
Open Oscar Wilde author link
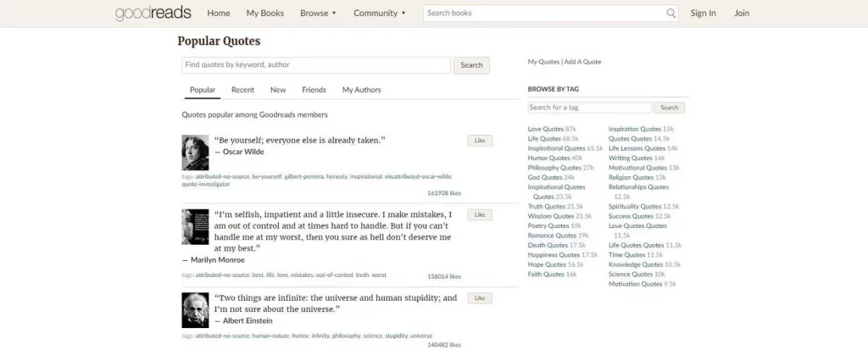pyautogui.click(x=243, y=152)
